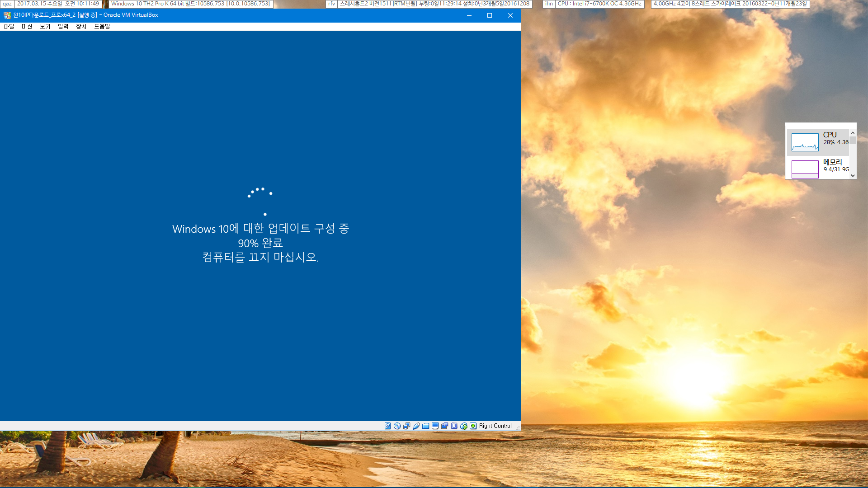The height and width of the screenshot is (488, 868).
Task: Click the CPU : Intel i7-6700K text
Action: (599, 4)
